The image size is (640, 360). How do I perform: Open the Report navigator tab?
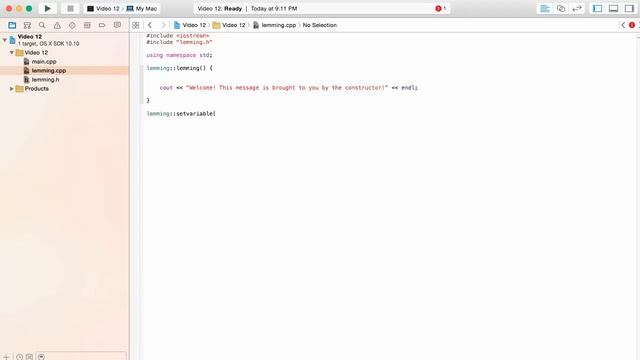(x=117, y=25)
